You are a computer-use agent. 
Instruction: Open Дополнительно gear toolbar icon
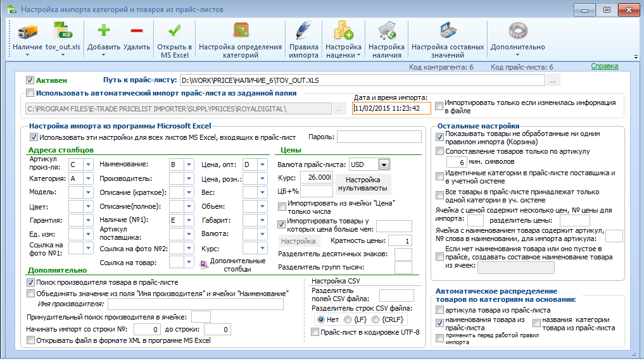click(x=517, y=31)
